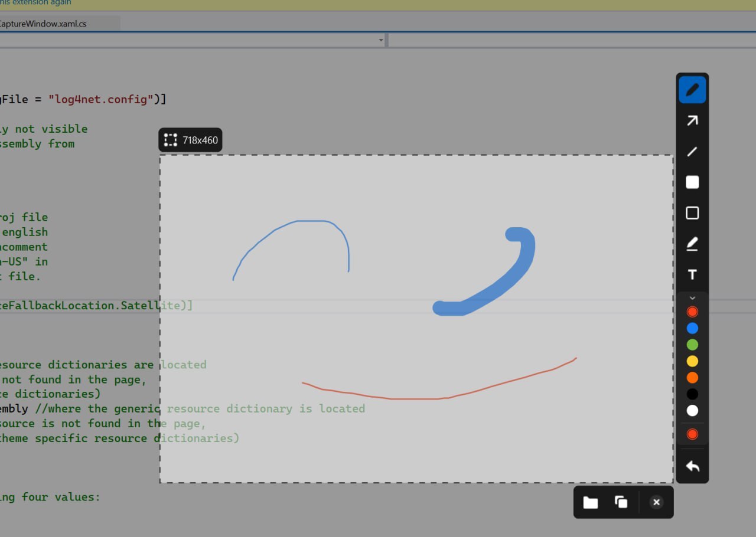Click the Undo arrow button
This screenshot has height=537, width=756.
[692, 467]
